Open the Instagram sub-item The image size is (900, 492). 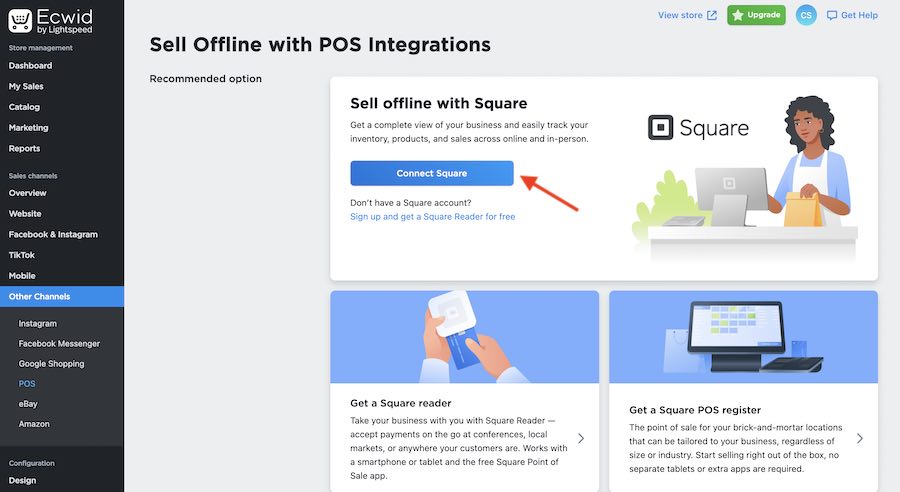click(x=37, y=324)
